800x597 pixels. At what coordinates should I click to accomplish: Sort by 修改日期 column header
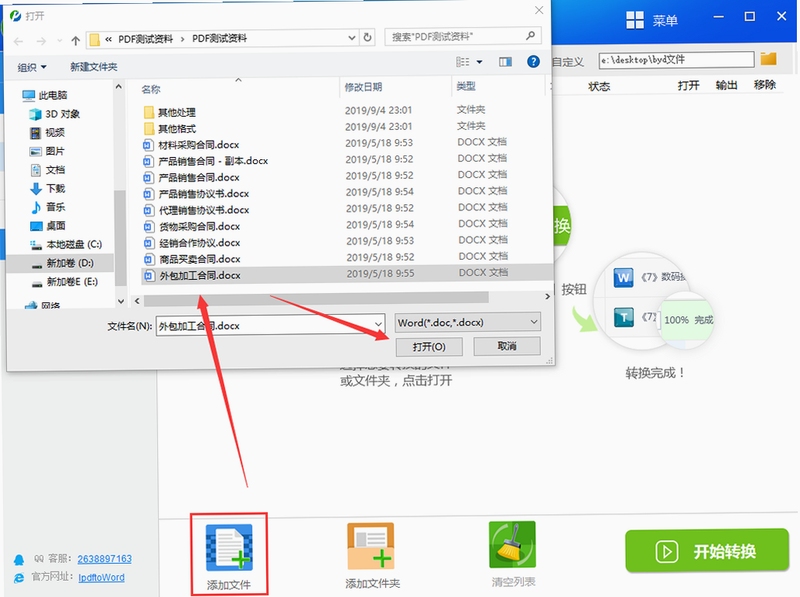[363, 87]
